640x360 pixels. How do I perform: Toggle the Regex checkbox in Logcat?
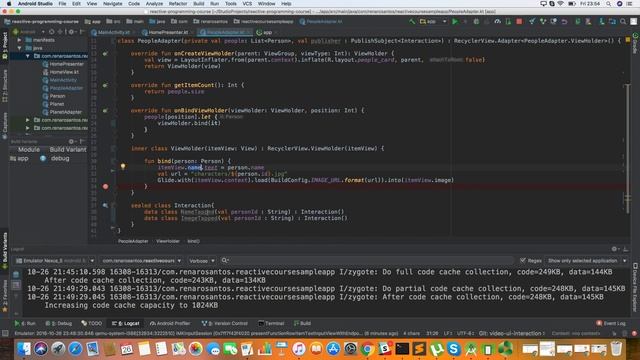tap(523, 260)
